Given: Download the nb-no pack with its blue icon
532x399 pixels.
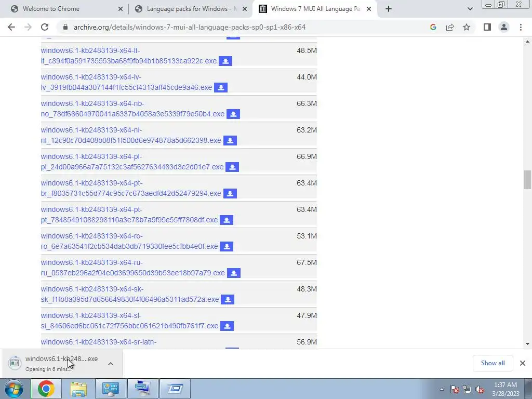Looking at the screenshot, I should point(233,114).
